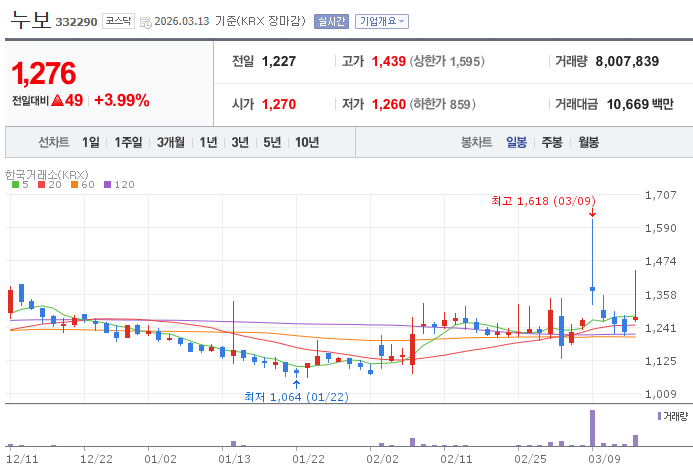Viewport: 693px width, 468px height.
Task: Click the 거래대금 value 10,669 백만
Action: click(x=640, y=104)
